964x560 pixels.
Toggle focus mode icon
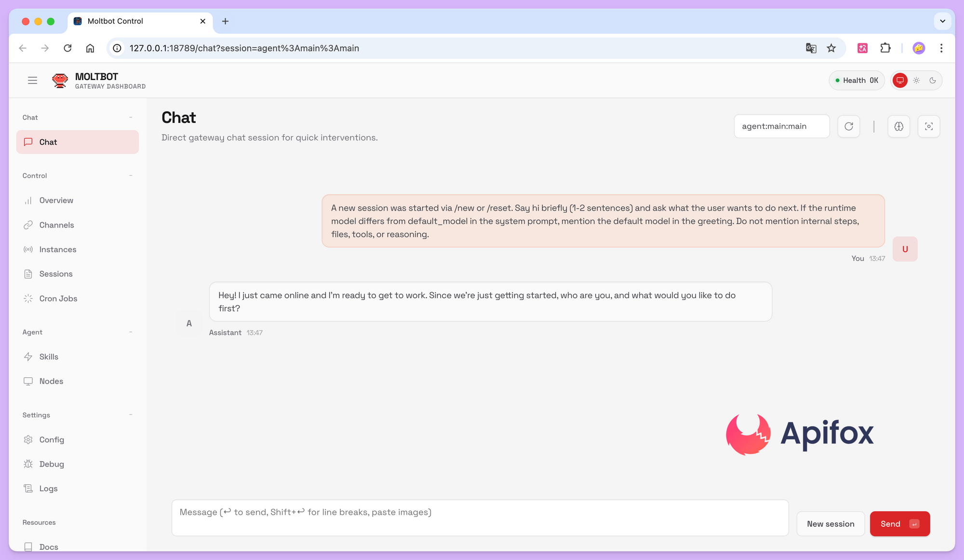(929, 126)
